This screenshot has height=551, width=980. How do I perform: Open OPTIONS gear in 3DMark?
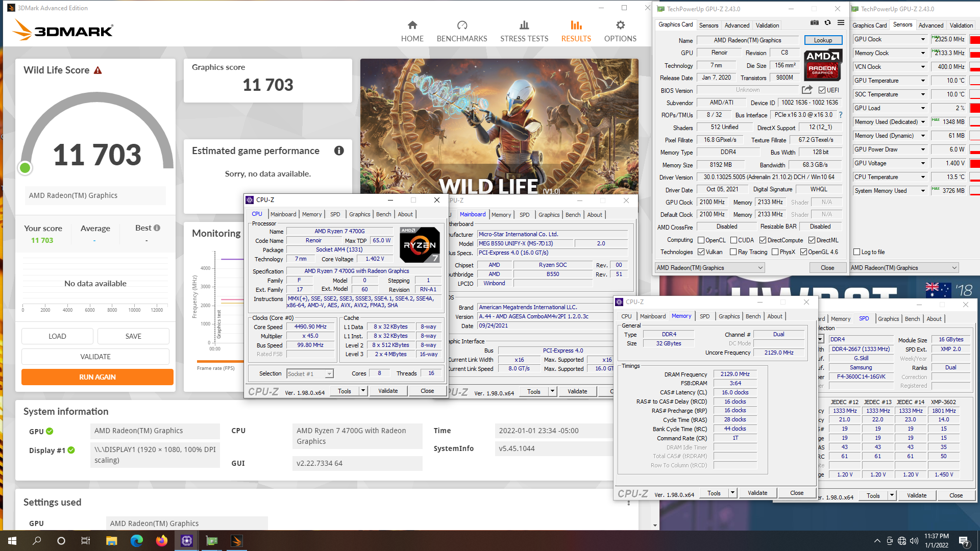620,31
